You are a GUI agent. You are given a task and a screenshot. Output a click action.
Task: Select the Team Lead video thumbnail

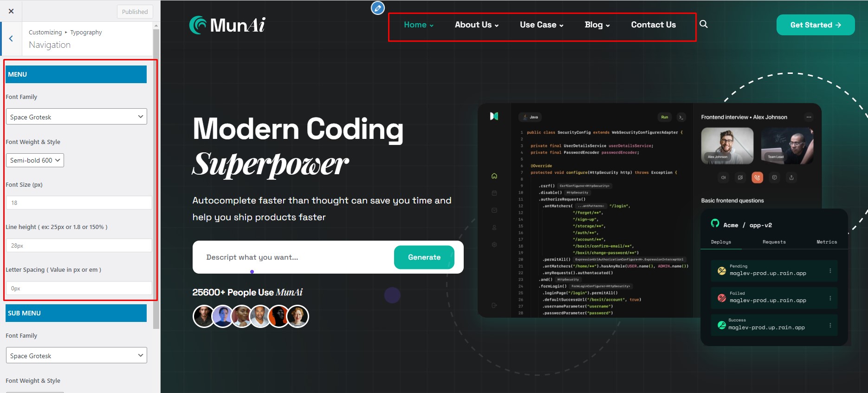click(787, 146)
